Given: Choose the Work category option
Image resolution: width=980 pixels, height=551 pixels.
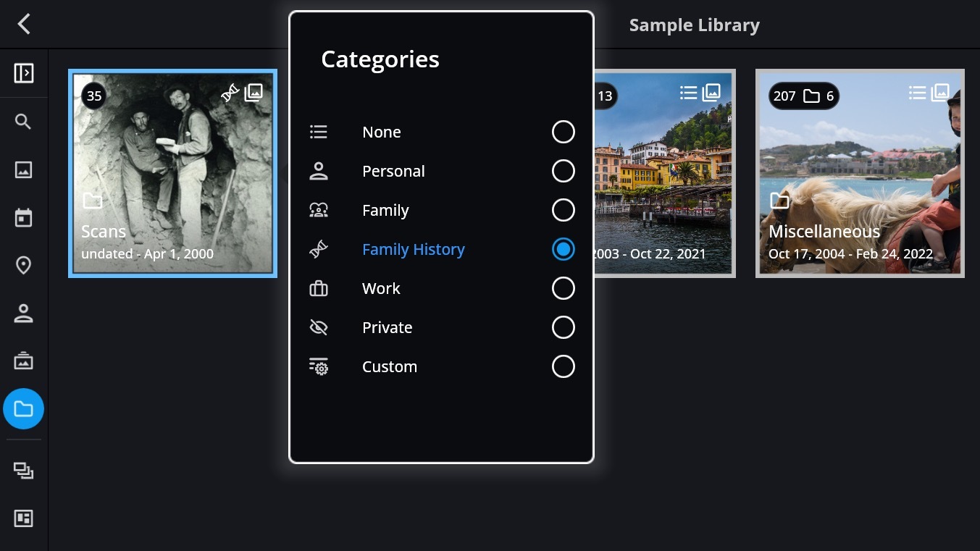Looking at the screenshot, I should (381, 288).
